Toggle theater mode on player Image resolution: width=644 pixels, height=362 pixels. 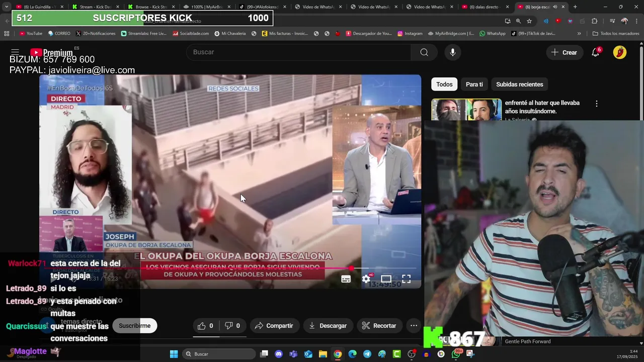click(386, 279)
